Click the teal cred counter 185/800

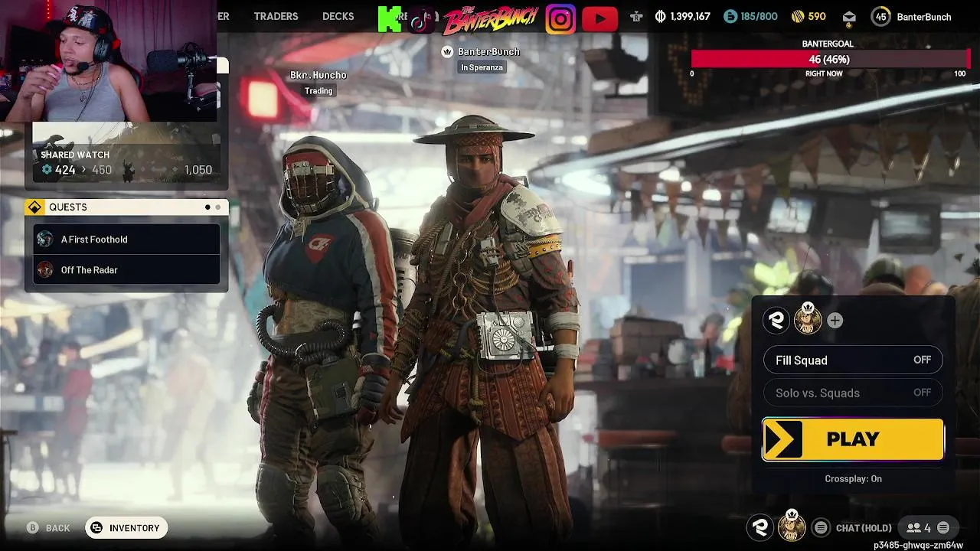click(x=750, y=17)
